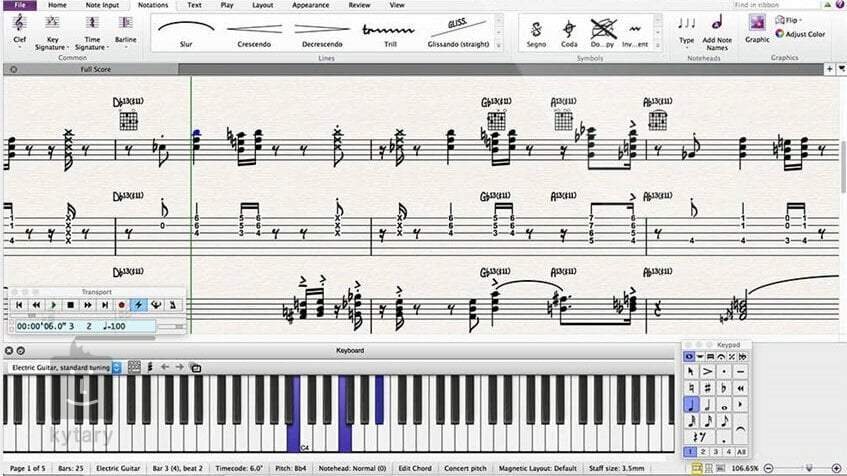The image size is (847, 476).
Task: Open the Electric Guitar tuning dropdown
Action: [x=116, y=368]
